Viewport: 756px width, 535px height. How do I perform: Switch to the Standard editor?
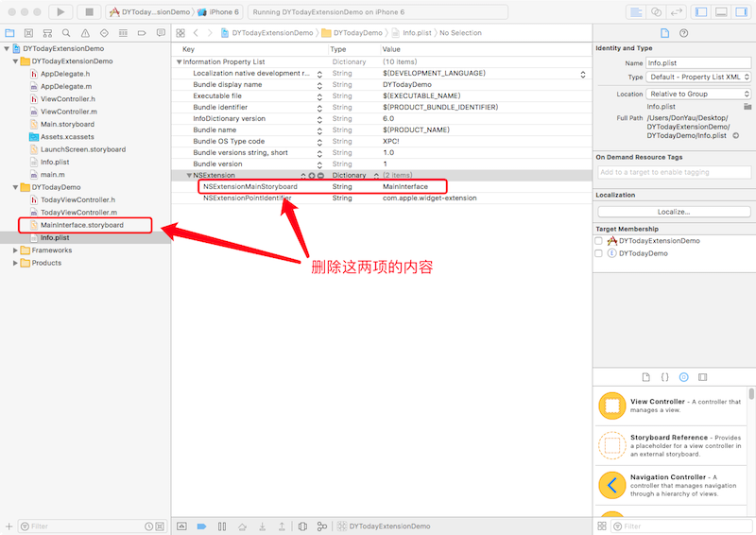(x=636, y=12)
